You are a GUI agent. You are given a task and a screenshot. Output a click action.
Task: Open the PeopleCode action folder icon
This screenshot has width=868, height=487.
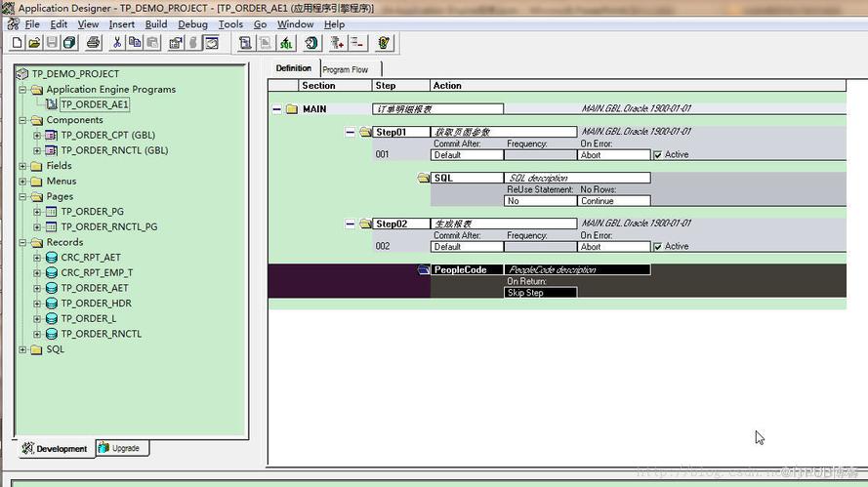424,269
